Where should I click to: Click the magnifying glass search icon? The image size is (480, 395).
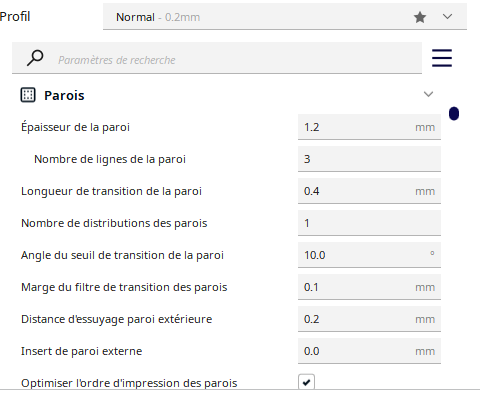tap(35, 58)
